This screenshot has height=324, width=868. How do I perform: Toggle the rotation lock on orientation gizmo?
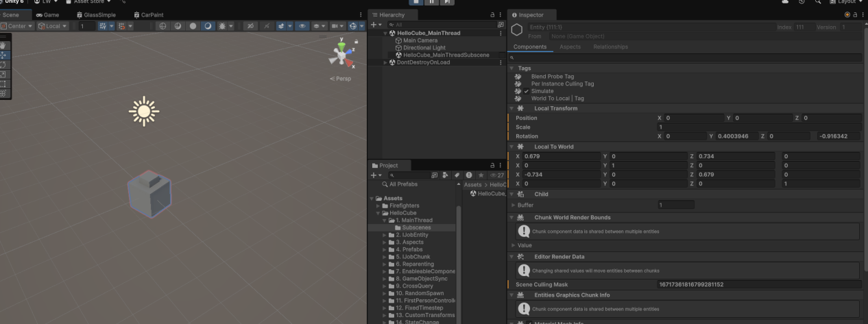357,43
